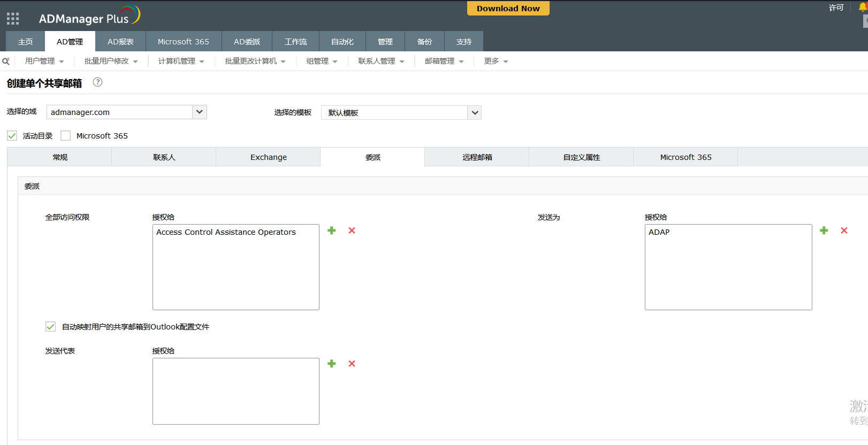Click the 许可 link
868x445 pixels.
836,7
